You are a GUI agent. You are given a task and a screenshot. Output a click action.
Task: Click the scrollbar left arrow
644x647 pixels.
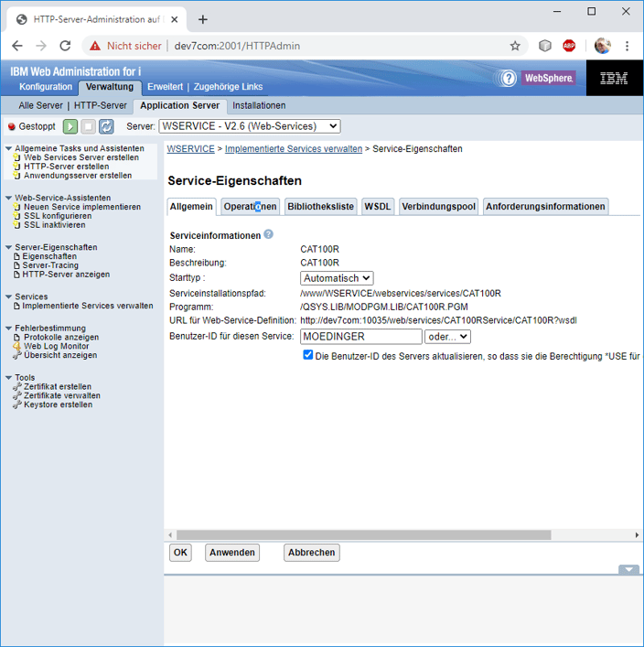[170, 535]
